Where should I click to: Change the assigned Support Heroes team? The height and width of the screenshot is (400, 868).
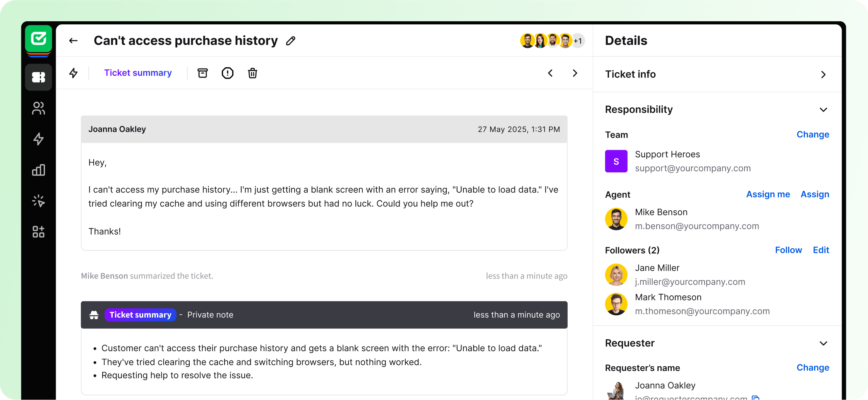813,134
